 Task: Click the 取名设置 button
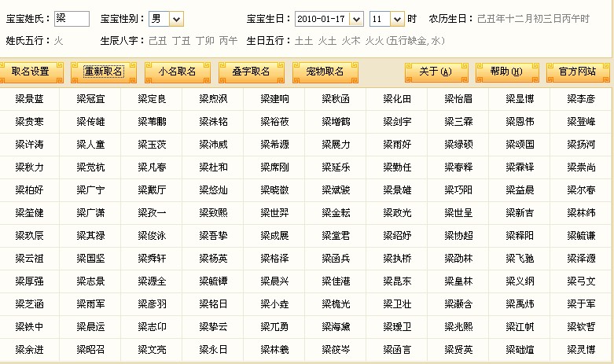[31, 72]
